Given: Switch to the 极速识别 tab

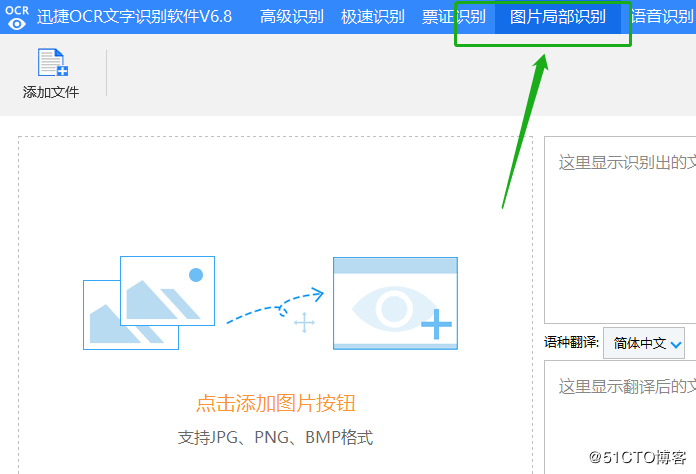Looking at the screenshot, I should (372, 17).
